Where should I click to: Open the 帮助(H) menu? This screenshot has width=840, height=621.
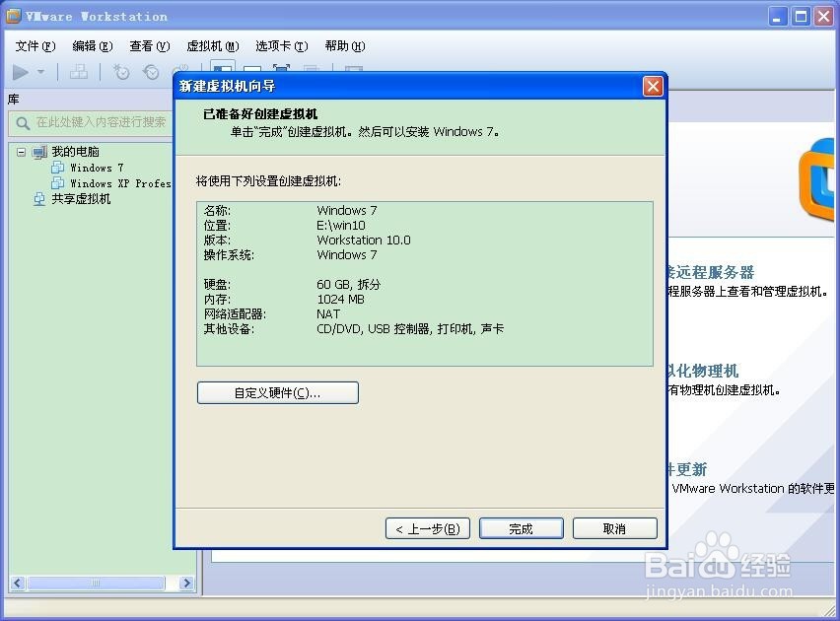[345, 46]
